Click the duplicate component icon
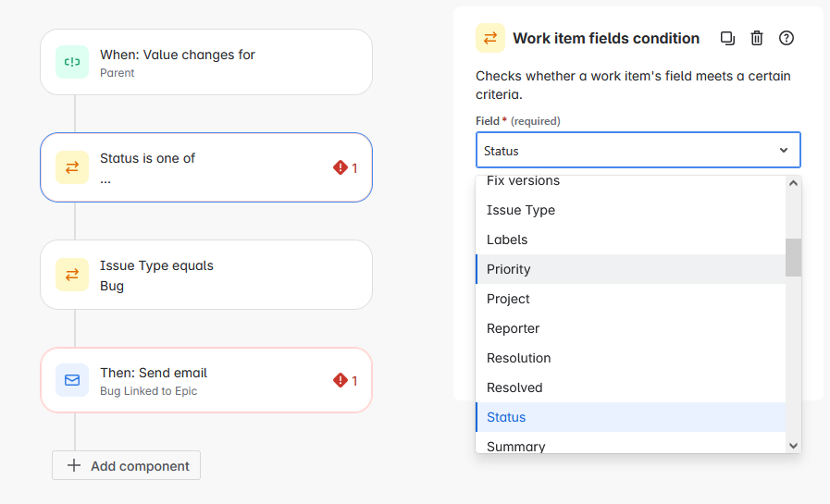This screenshot has width=830, height=504. [x=727, y=38]
